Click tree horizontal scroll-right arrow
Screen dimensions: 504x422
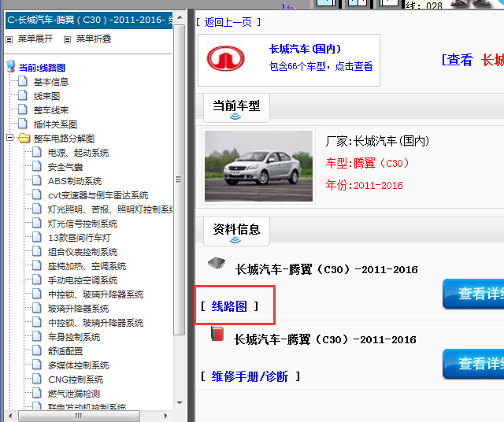166,416
